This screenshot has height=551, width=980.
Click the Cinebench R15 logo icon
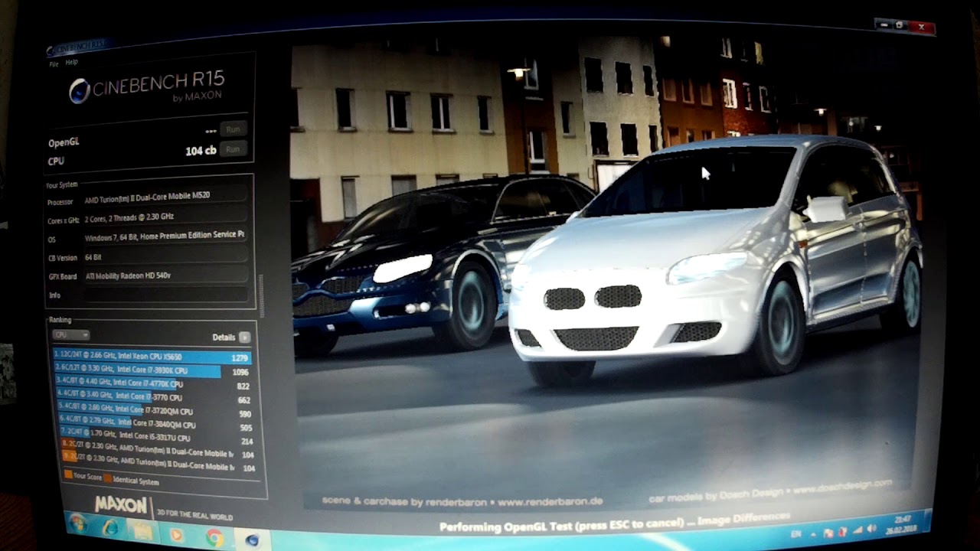click(79, 91)
